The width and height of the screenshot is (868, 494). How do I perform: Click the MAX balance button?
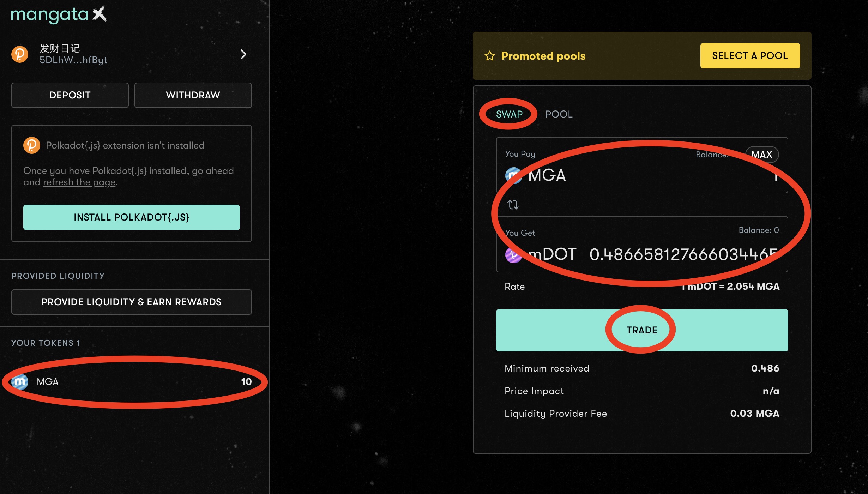click(x=762, y=155)
